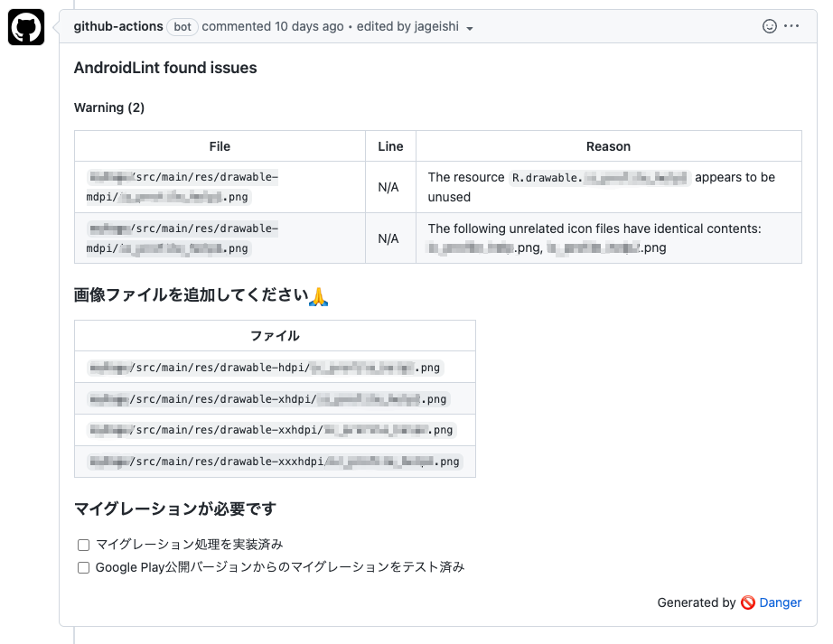The width and height of the screenshot is (833, 644).
Task: Select the Warning (2) text
Action: click(109, 107)
